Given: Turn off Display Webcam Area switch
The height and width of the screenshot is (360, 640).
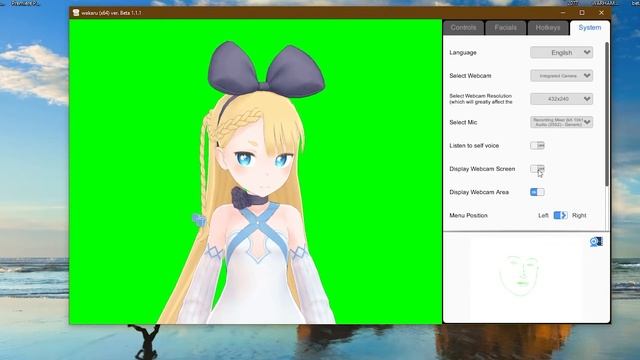Looking at the screenshot, I should tap(537, 192).
